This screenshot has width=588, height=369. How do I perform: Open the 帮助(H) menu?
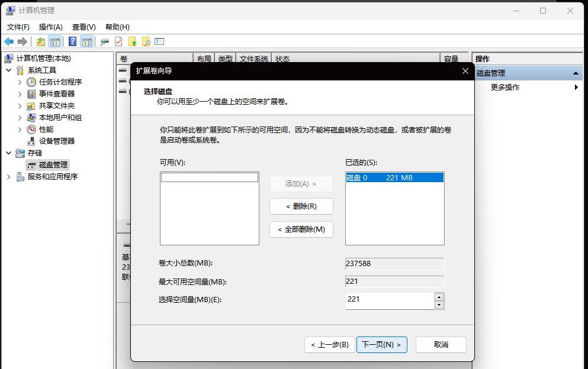click(x=117, y=27)
